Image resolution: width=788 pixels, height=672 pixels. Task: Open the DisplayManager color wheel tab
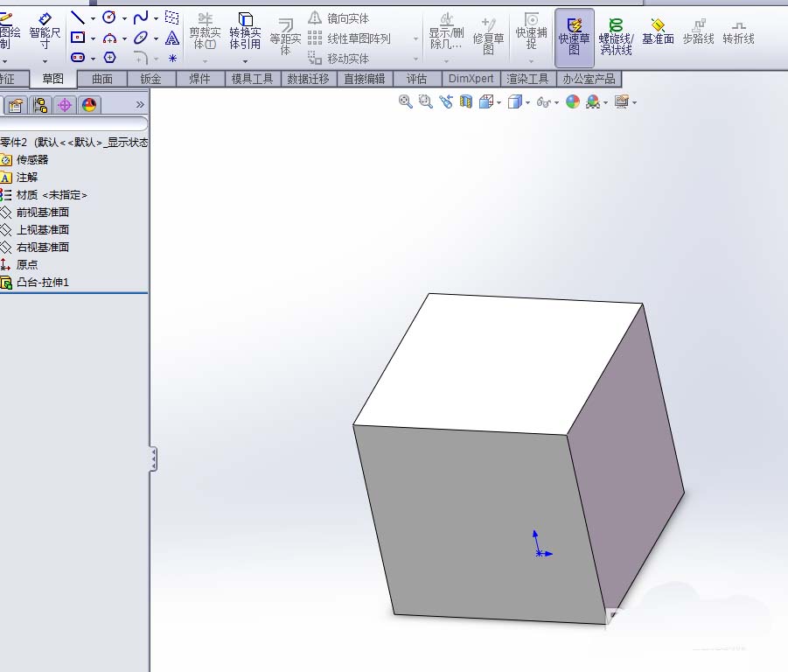pos(89,105)
